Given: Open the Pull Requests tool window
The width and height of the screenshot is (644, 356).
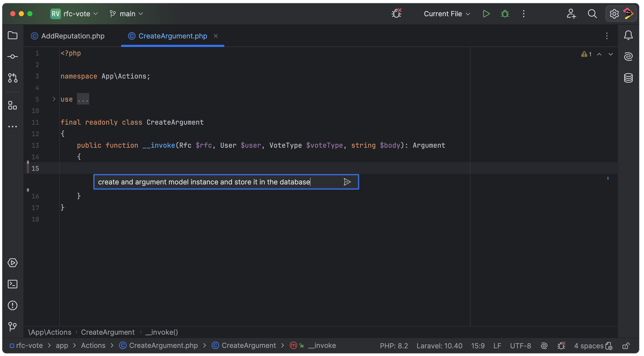Looking at the screenshot, I should [x=13, y=78].
